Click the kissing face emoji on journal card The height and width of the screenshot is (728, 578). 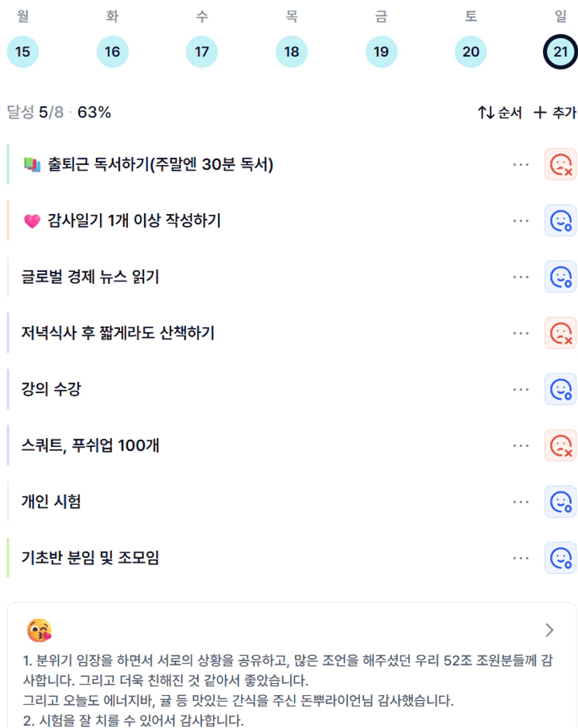pos(39,630)
